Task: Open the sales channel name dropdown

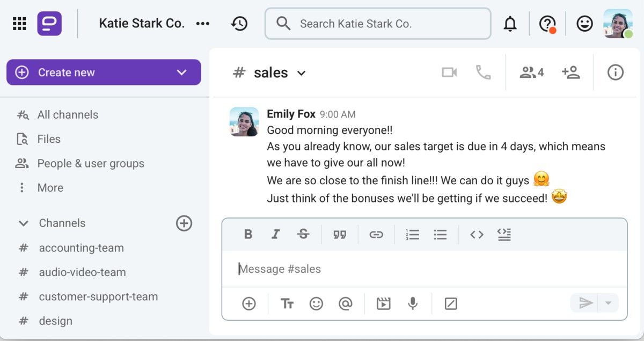Action: pyautogui.click(x=302, y=73)
